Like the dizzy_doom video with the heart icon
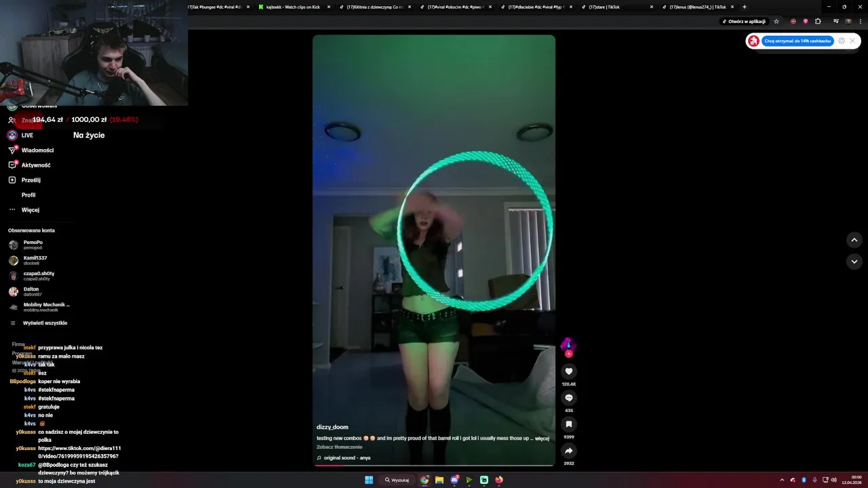The image size is (868, 488). click(569, 371)
